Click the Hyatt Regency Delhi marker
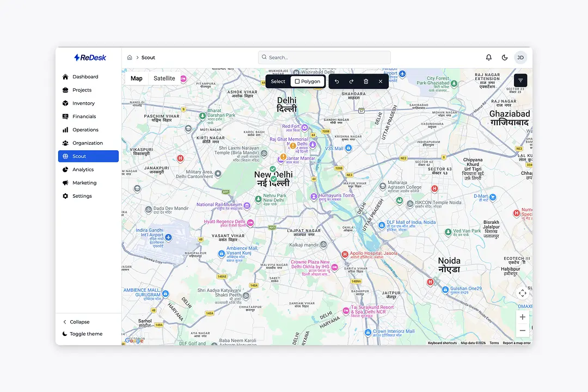Viewport: 588px width, 392px height. (x=250, y=223)
